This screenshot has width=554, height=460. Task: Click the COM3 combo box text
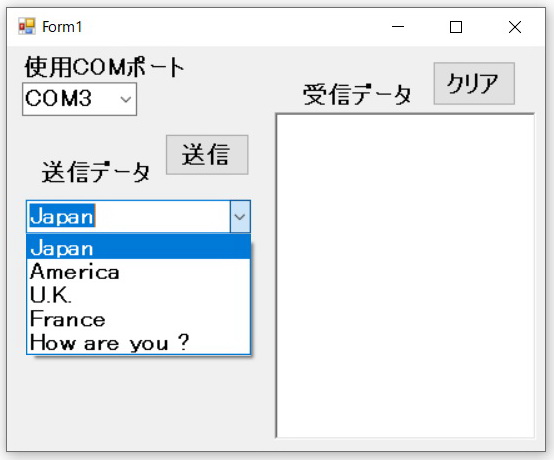pos(58,98)
